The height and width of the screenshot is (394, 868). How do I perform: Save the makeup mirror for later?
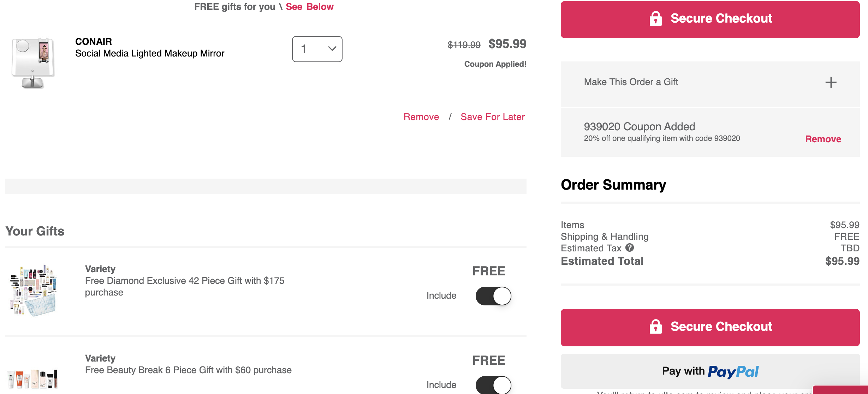pos(493,117)
